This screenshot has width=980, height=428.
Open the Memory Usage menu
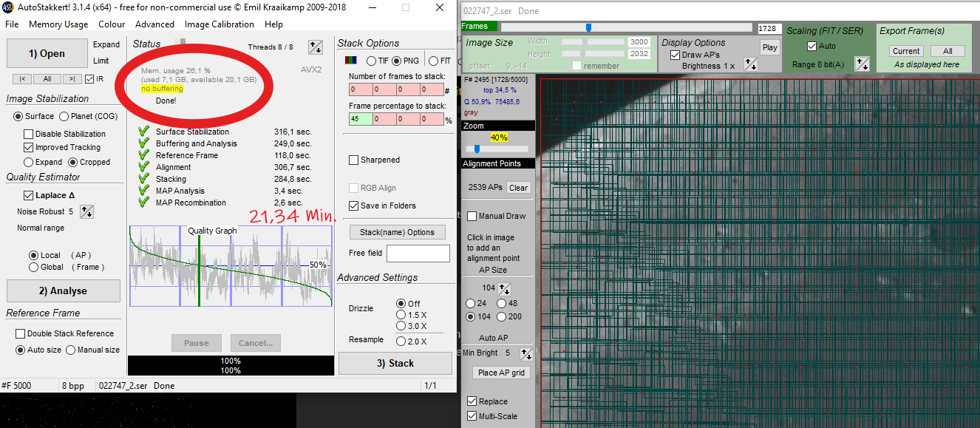[x=58, y=24]
